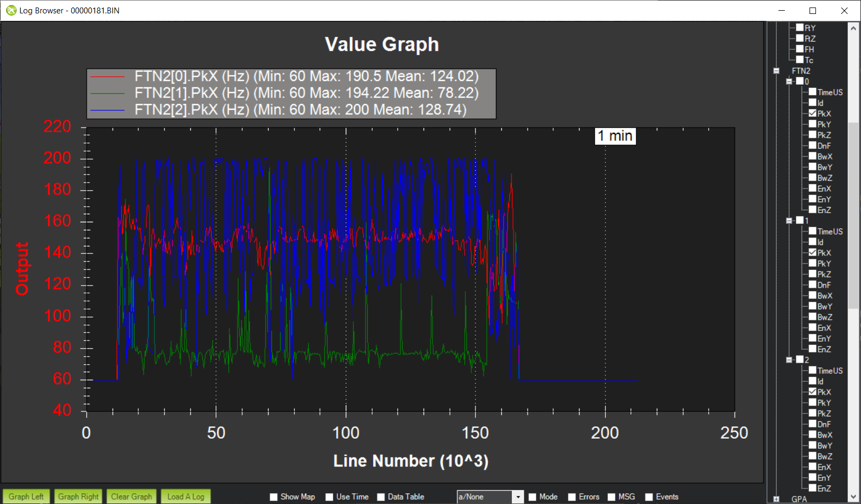
Task: Open the a/None dropdown
Action: (517, 497)
